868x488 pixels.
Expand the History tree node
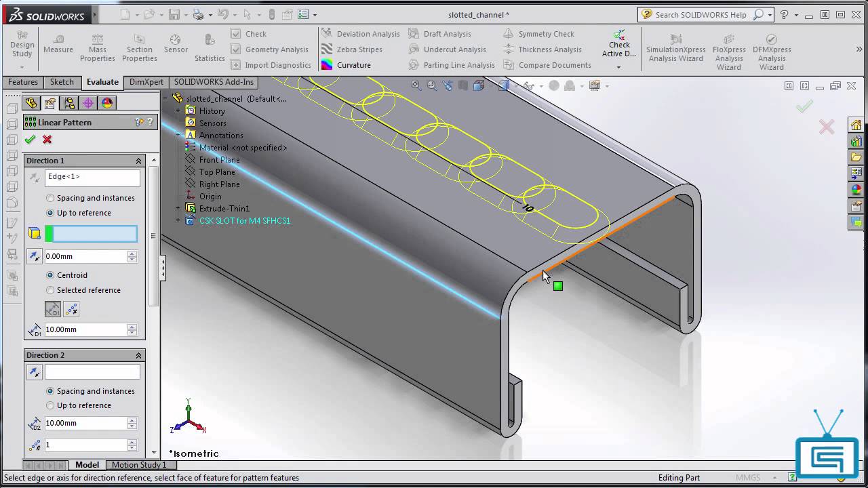(178, 110)
